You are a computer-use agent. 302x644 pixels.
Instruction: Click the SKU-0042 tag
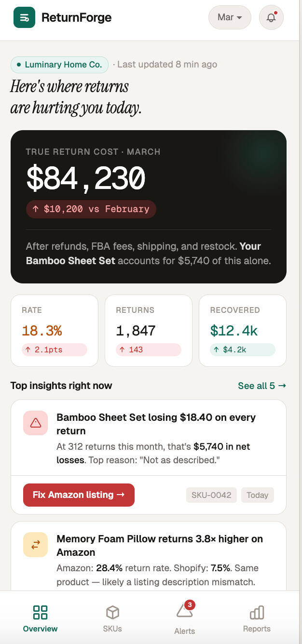211,495
